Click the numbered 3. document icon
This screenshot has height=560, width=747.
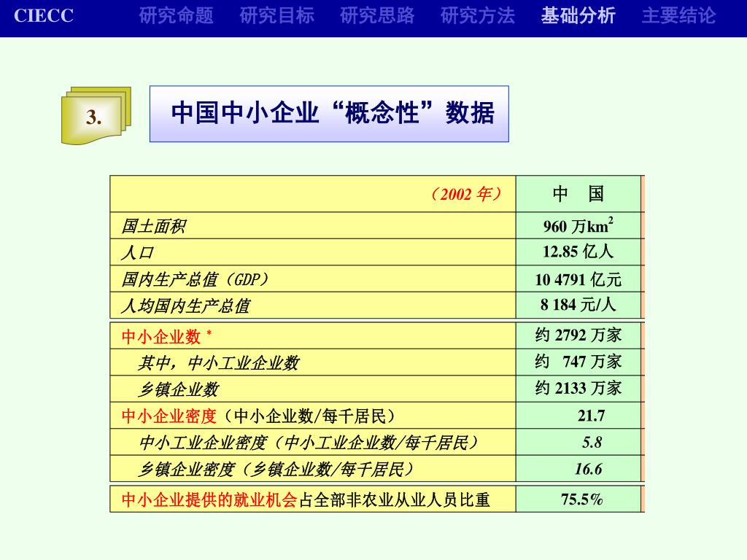pos(96,116)
